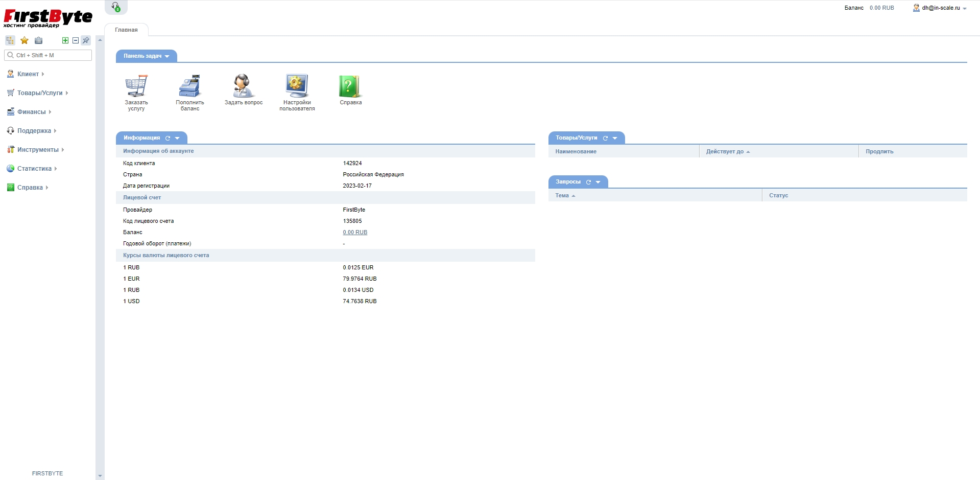Click the Заказать услугу cart icon
The width and height of the screenshot is (980, 480).
point(136,86)
